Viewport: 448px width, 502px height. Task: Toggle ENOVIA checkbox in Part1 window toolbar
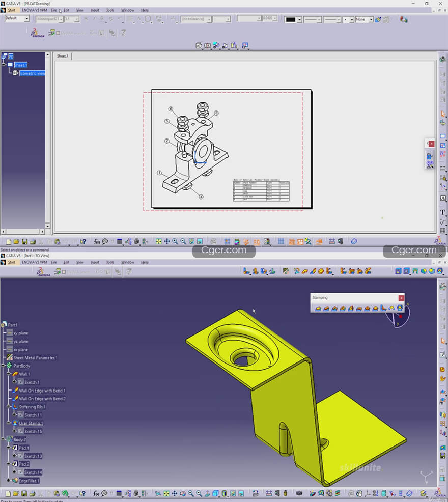(x=64, y=272)
